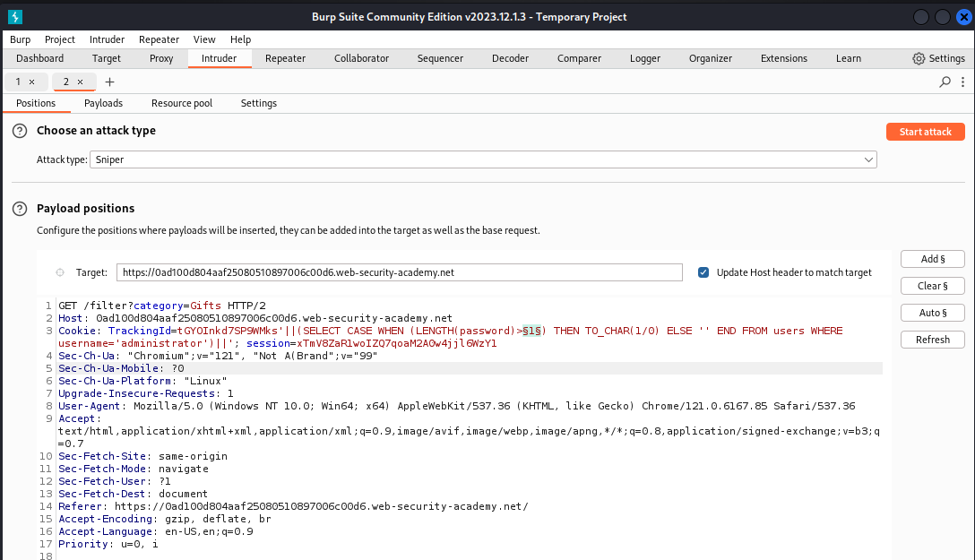Click the Add § button
975x560 pixels.
coord(932,259)
